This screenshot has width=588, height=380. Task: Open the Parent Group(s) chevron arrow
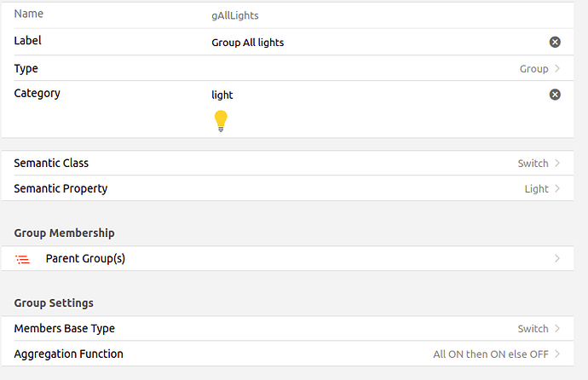pyautogui.click(x=557, y=258)
